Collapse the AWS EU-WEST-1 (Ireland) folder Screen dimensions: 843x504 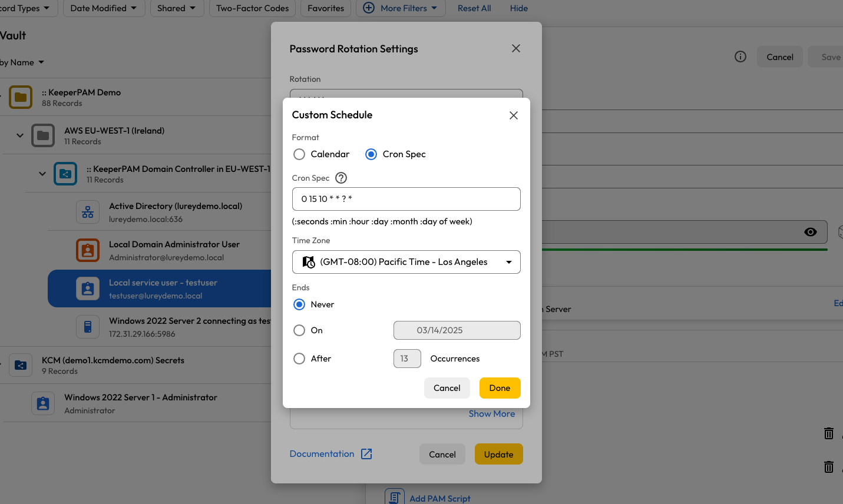tap(20, 135)
